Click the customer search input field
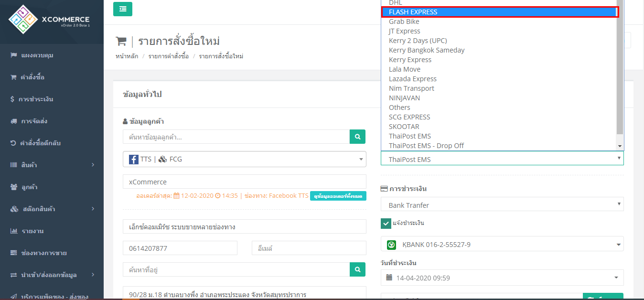The image size is (644, 300). 236,137
